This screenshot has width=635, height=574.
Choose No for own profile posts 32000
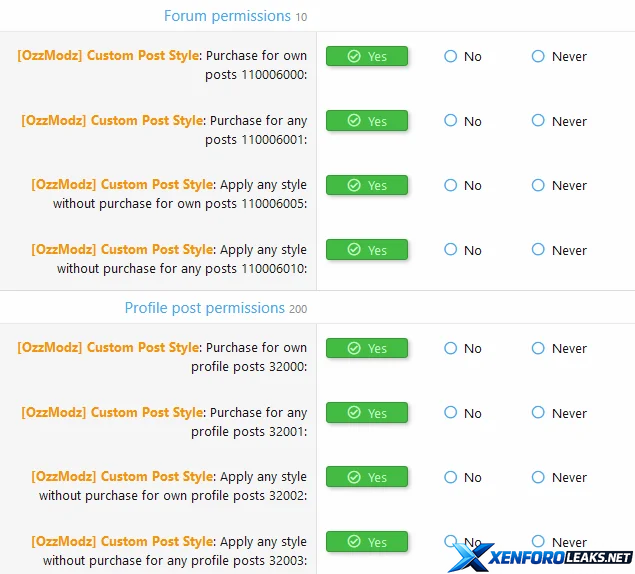[x=462, y=348]
